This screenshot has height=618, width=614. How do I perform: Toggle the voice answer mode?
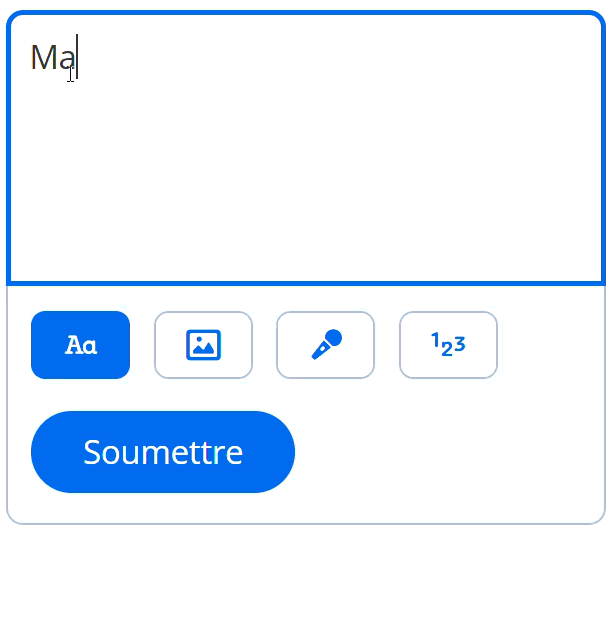[x=326, y=345]
